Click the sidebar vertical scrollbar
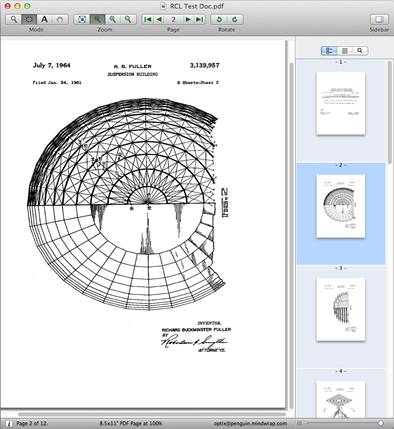 390,111
